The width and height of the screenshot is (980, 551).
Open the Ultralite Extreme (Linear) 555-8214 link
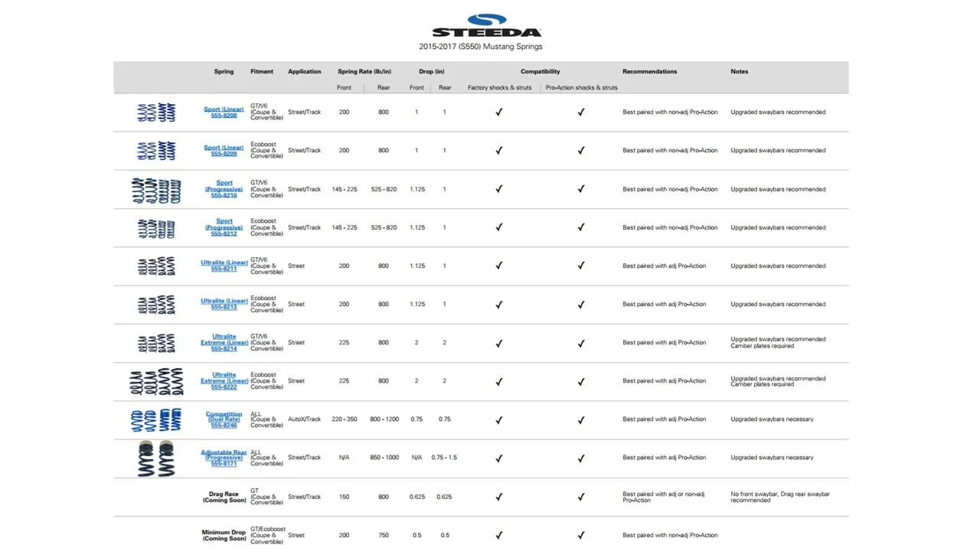[x=224, y=342]
